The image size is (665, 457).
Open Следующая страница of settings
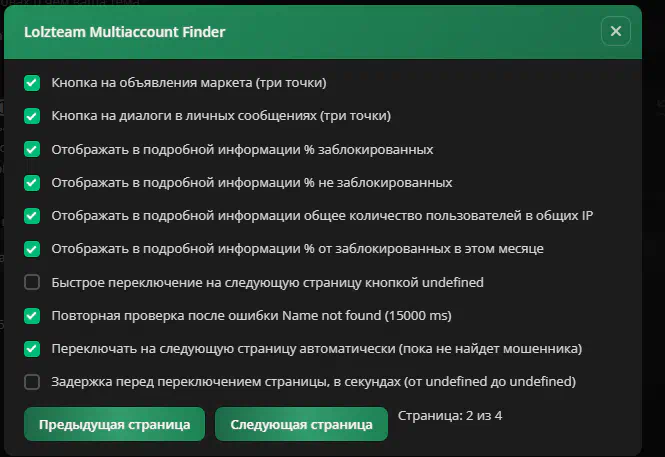[x=301, y=424]
